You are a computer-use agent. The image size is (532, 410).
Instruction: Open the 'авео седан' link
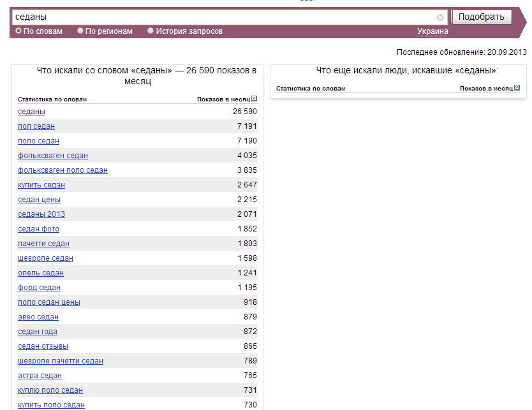pyautogui.click(x=38, y=317)
